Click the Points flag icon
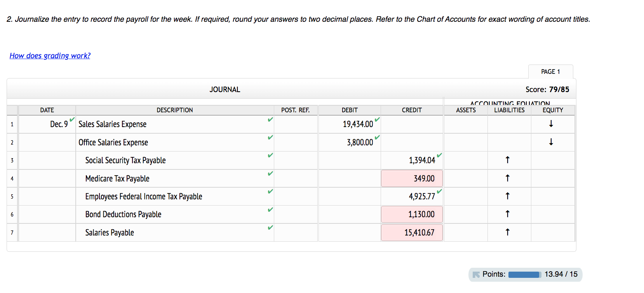644x293 pixels. pos(476,275)
